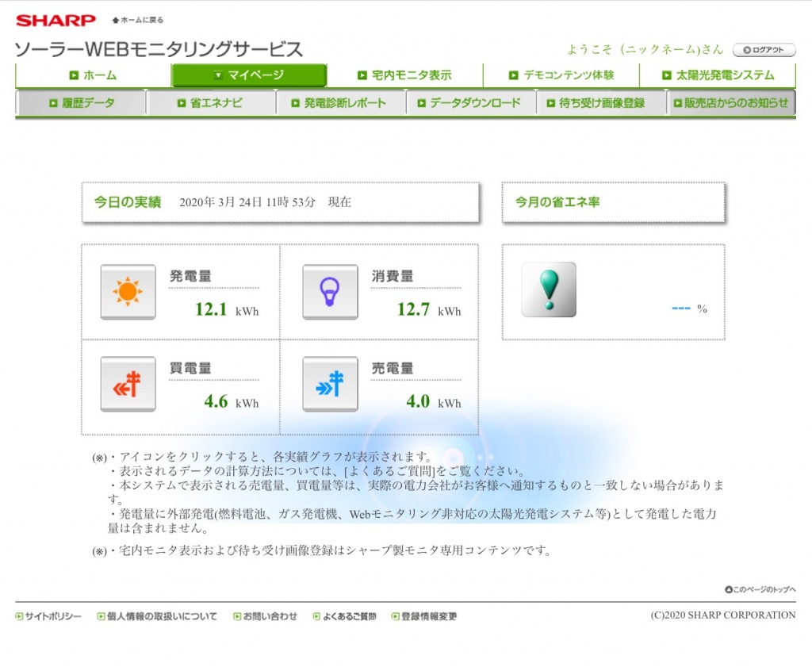Open the 省エネナビ submenu
812x667 pixels.
pos(211,103)
